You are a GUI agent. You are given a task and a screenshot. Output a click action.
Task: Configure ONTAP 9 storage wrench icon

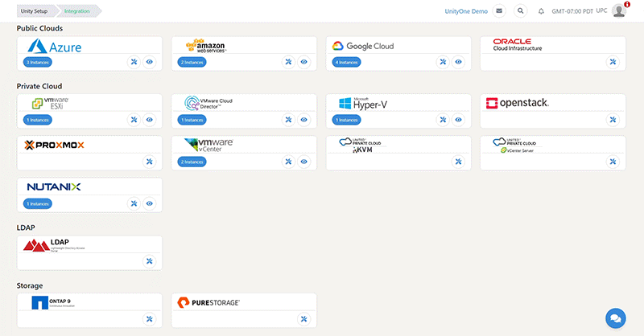[x=150, y=319]
